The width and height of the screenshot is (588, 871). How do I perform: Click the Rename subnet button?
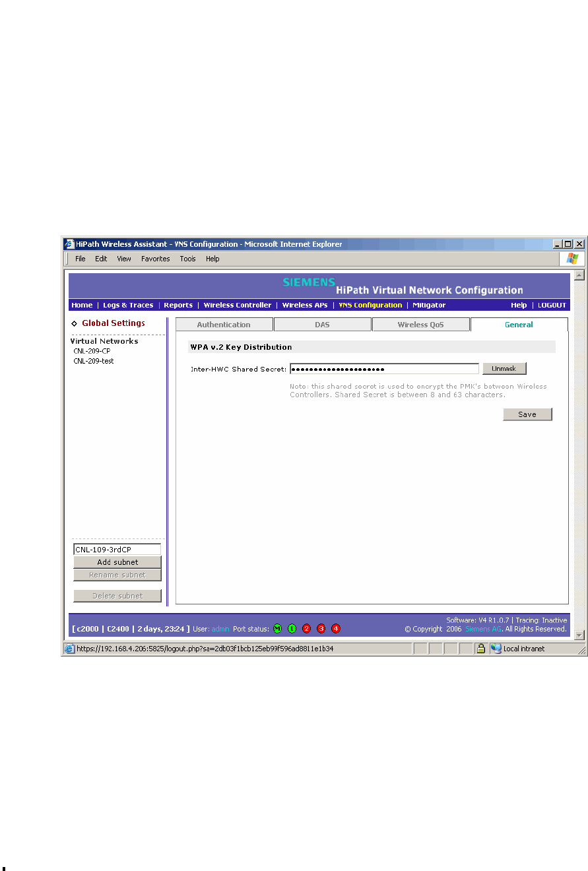pos(117,575)
